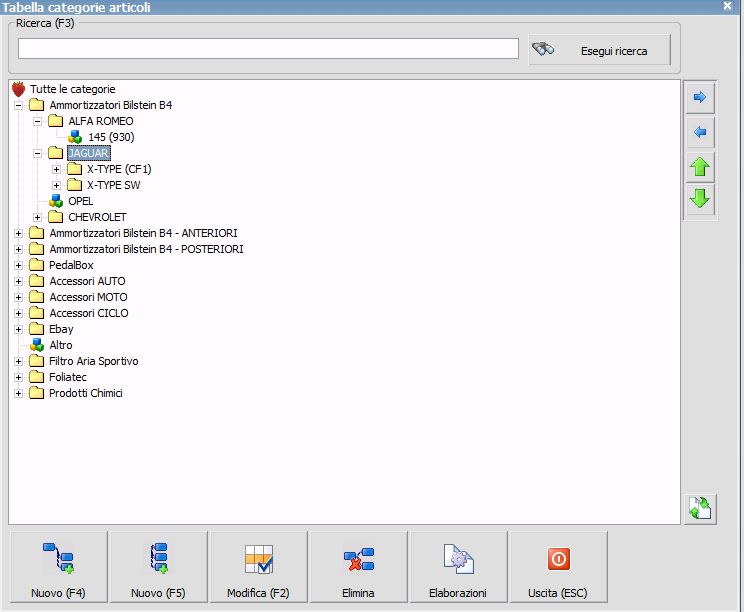
Task: Click the blue left arrow button
Action: [700, 132]
